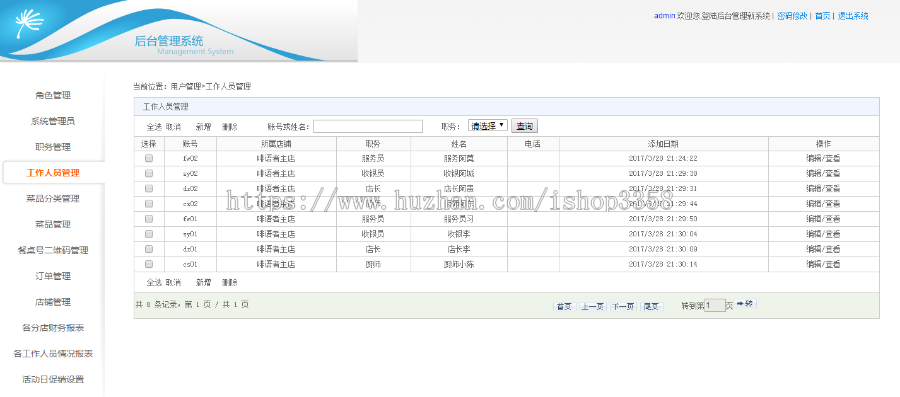Go to 系统管理员 in the sidebar
Image resolution: width=900 pixels, height=397 pixels.
tap(53, 121)
